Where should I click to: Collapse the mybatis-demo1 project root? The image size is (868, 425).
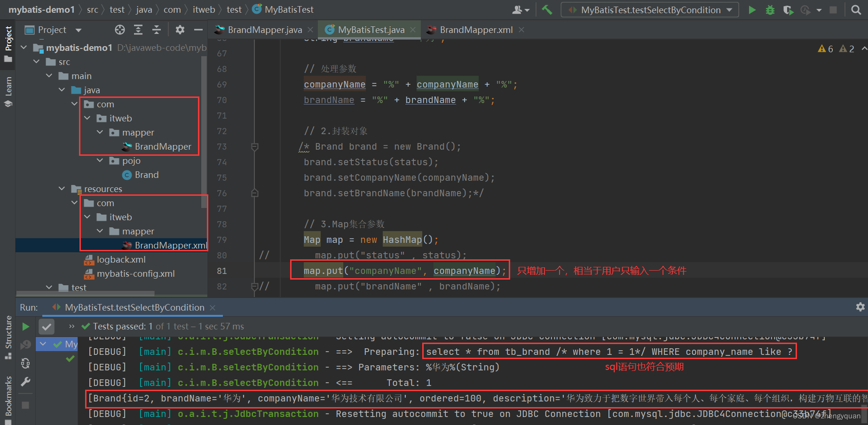coord(24,48)
